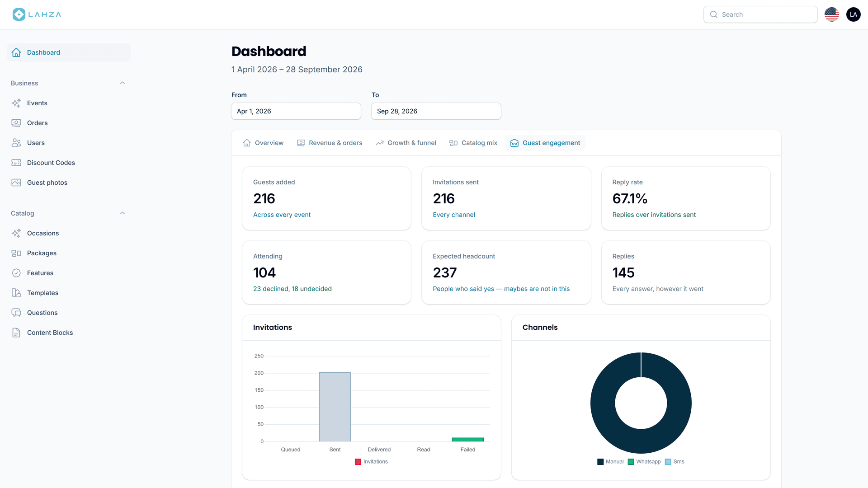
Task: Click Expected headcount value 237
Action: (x=445, y=272)
